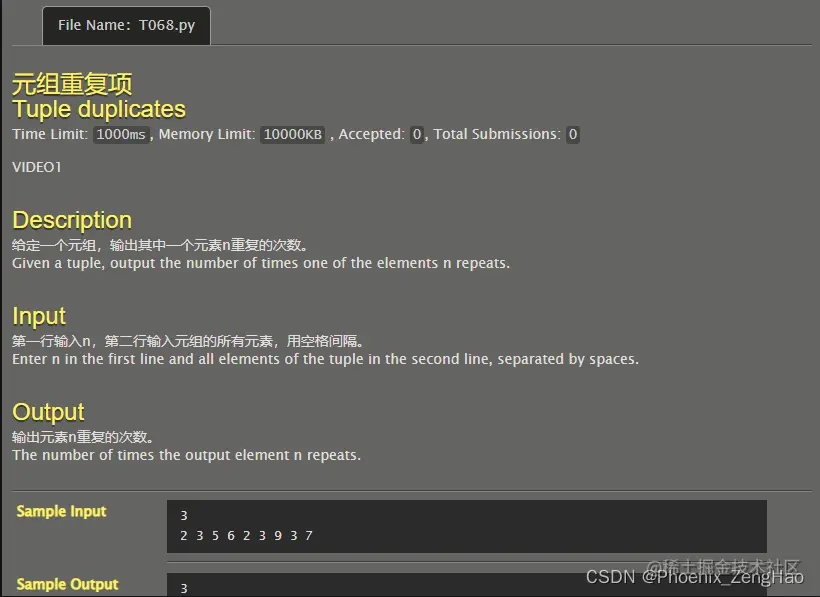Select the File Name: T068.py tab
The height and width of the screenshot is (597, 820).
tap(126, 26)
